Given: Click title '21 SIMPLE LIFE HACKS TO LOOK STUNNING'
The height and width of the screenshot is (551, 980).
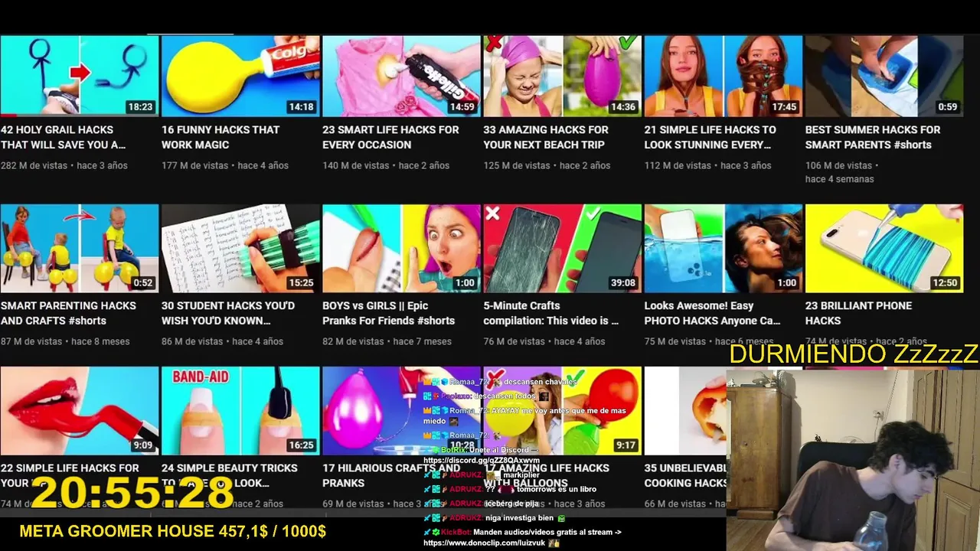Looking at the screenshot, I should (x=710, y=137).
